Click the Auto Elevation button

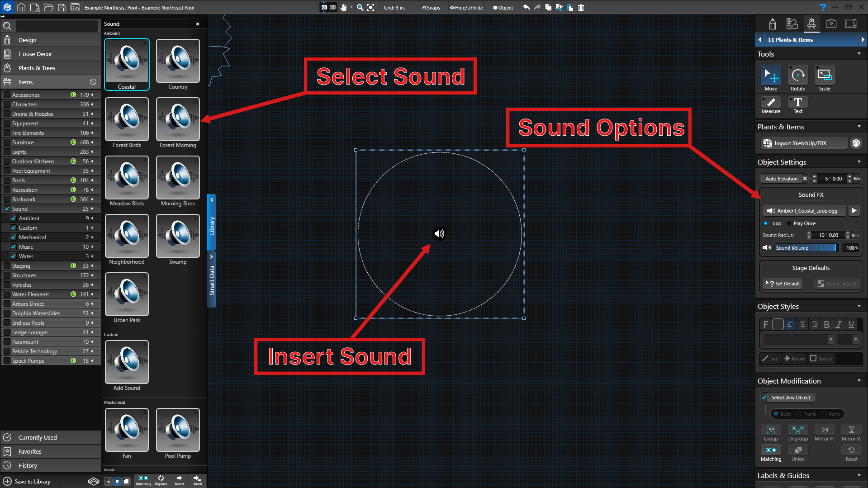coord(782,179)
